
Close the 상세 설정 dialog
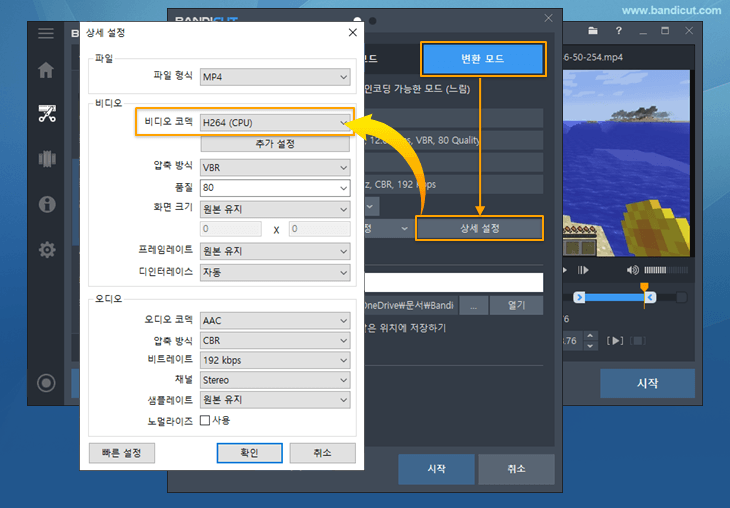pos(352,33)
